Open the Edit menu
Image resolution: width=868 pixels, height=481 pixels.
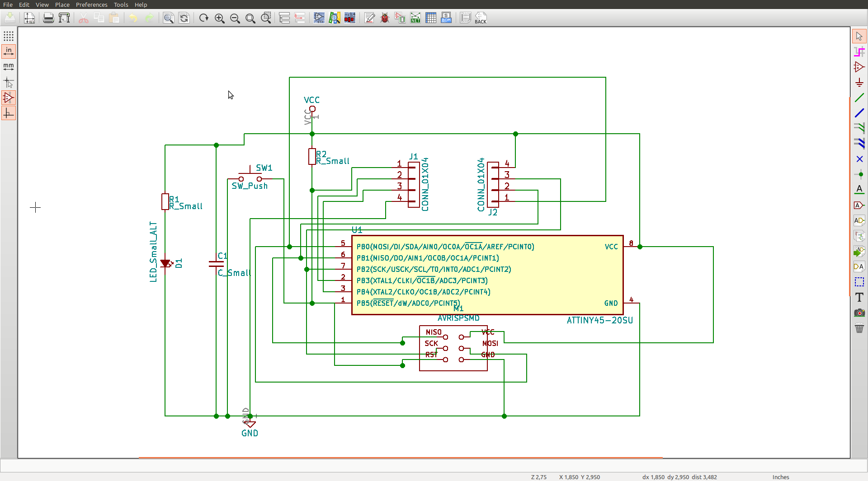[24, 5]
